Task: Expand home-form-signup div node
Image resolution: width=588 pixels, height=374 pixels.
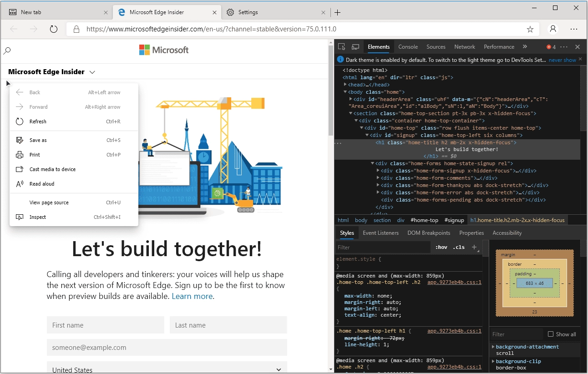Action: 378,171
